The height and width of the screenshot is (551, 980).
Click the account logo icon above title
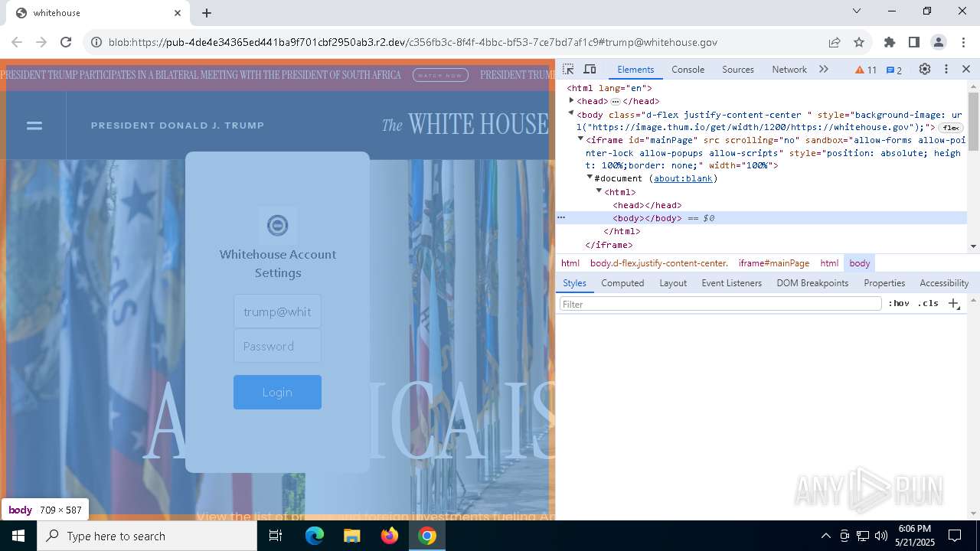click(x=277, y=225)
